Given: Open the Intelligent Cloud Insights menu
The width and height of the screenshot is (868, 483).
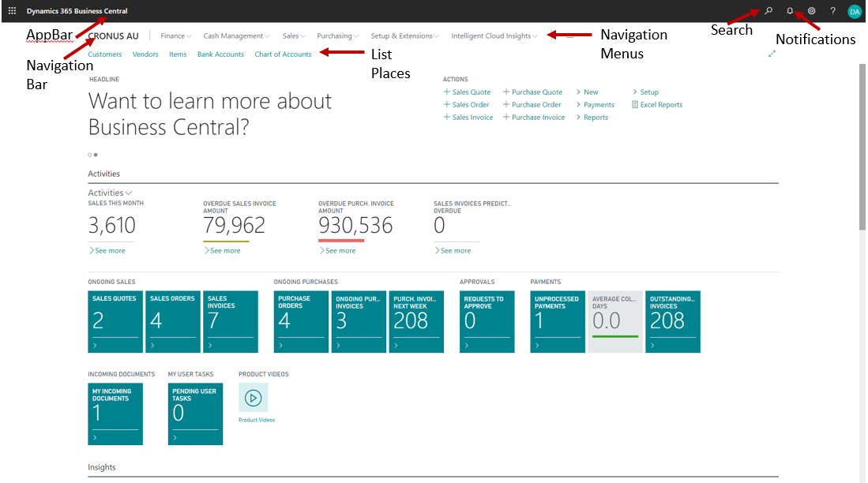Looking at the screenshot, I should (494, 36).
